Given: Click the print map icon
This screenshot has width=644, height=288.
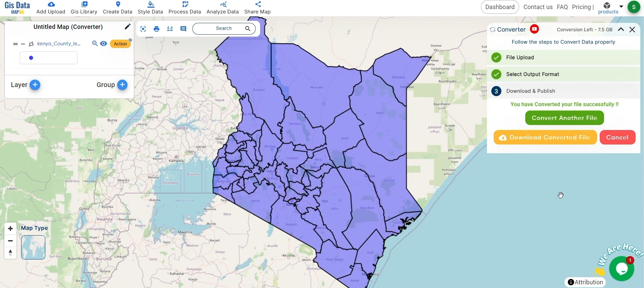Looking at the screenshot, I should pos(156,29).
